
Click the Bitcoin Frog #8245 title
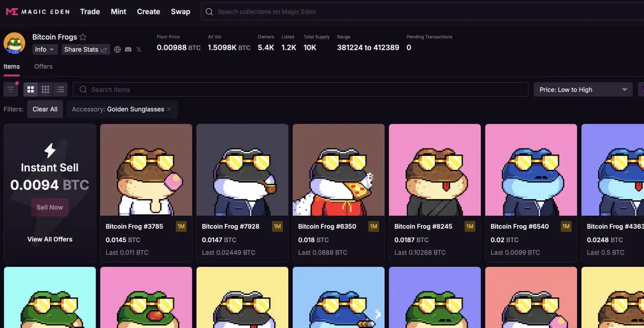[423, 227]
